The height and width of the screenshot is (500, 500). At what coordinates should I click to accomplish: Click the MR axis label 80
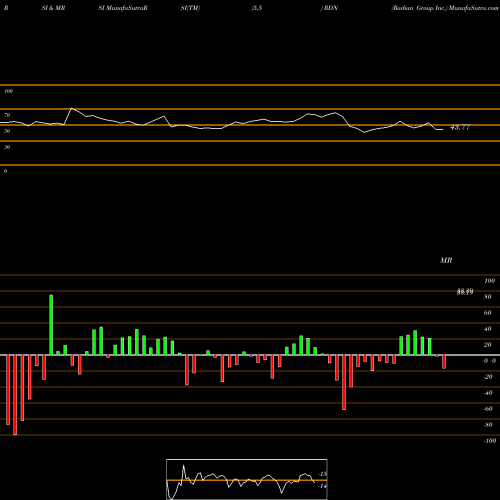pyautogui.click(x=488, y=297)
